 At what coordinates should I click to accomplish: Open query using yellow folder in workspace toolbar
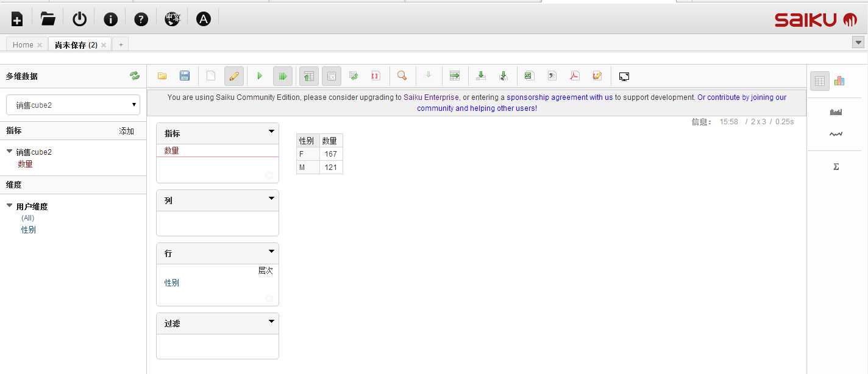click(162, 76)
